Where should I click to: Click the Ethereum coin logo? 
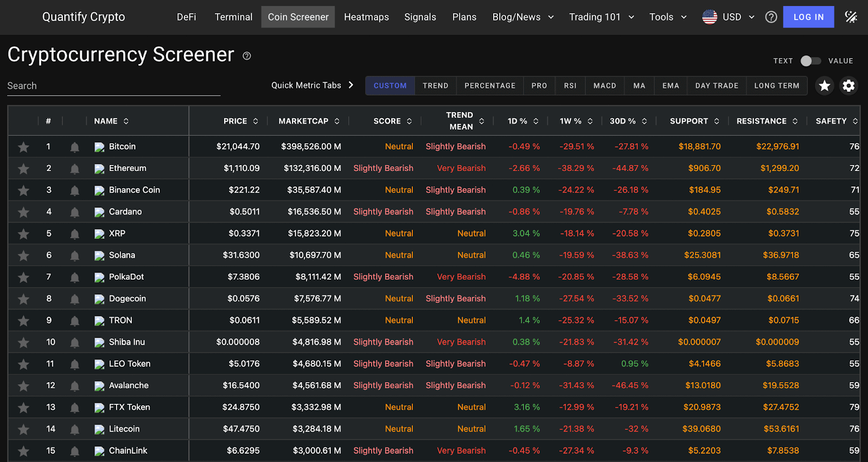[x=99, y=169]
